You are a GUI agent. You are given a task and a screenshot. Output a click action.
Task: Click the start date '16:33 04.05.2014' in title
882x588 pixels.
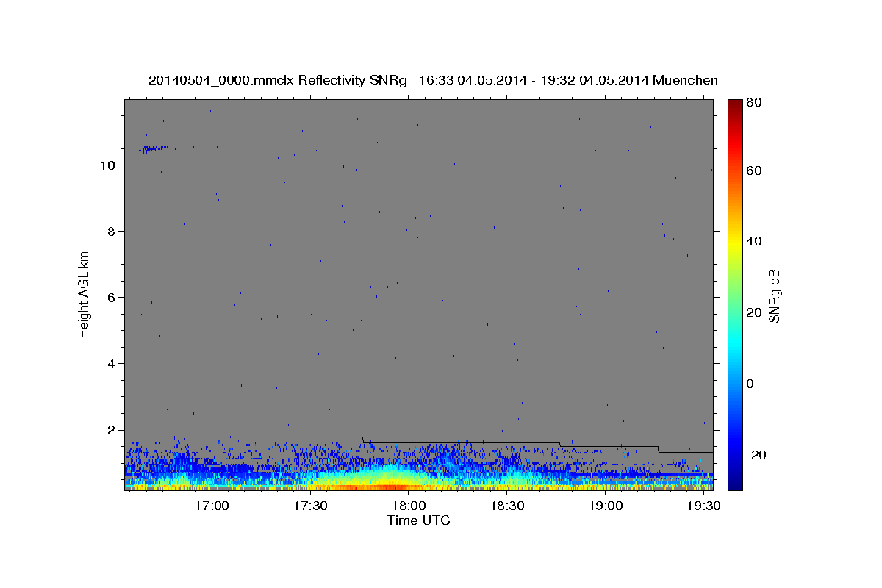pos(472,80)
